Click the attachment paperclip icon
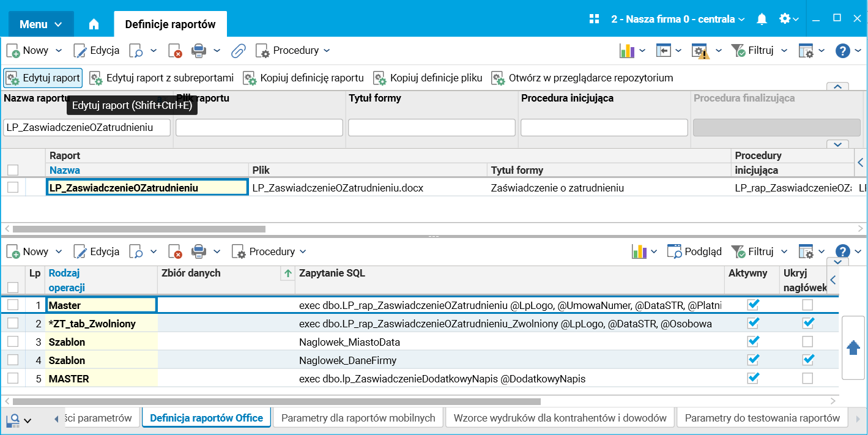 coord(238,51)
